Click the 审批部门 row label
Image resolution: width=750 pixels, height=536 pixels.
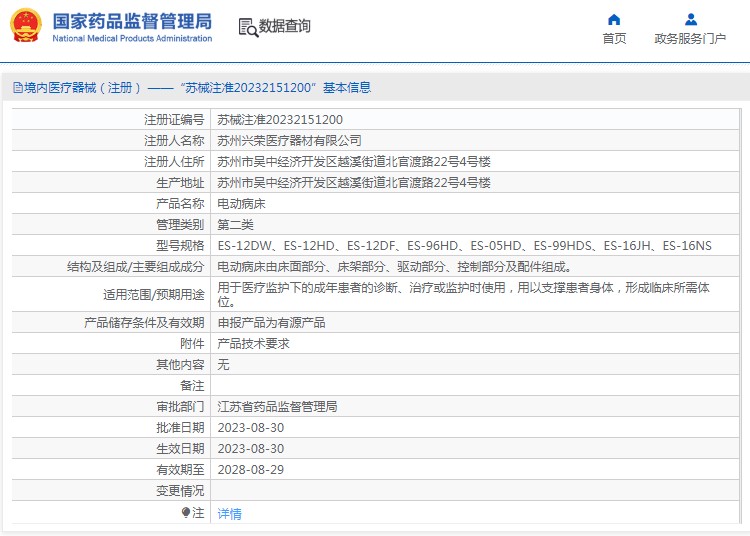tap(180, 407)
